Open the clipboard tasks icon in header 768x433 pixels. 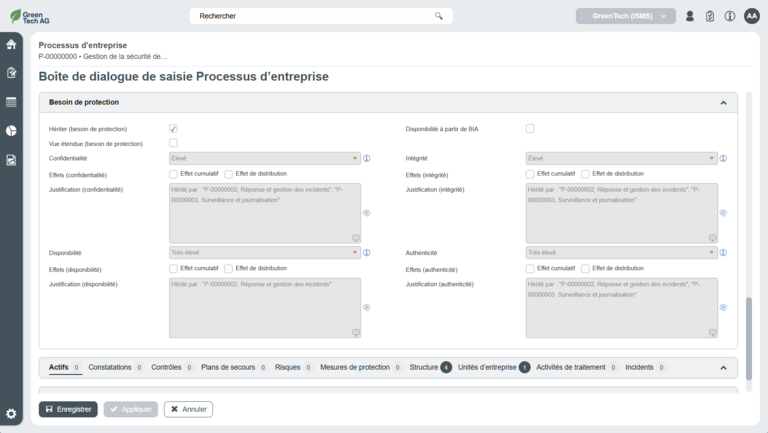click(710, 16)
